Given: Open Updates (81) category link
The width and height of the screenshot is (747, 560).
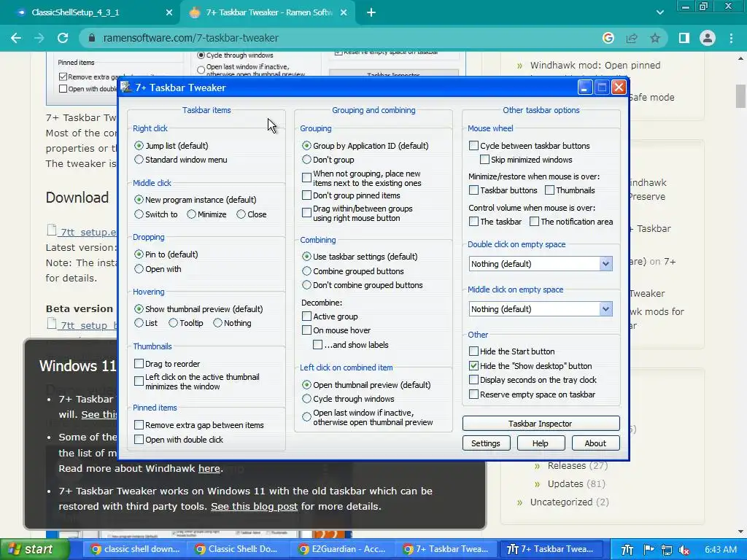Looking at the screenshot, I should tap(576, 484).
